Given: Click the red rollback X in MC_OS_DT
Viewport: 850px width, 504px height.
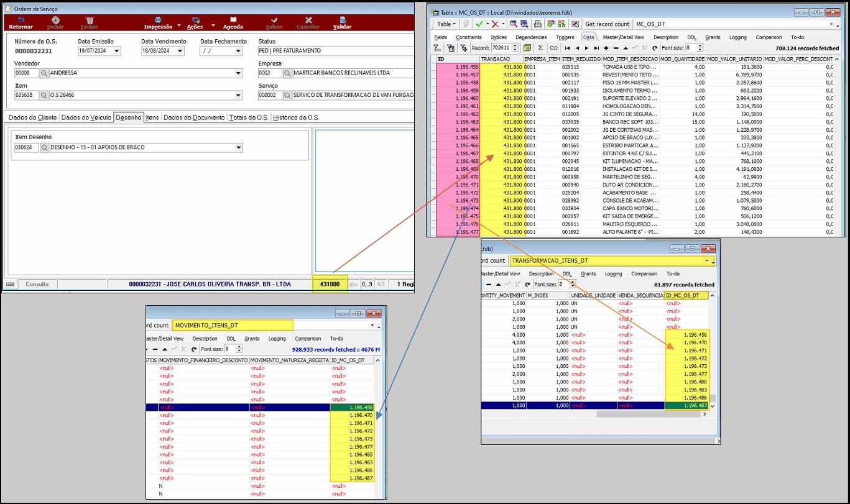Looking at the screenshot, I should click(x=496, y=24).
